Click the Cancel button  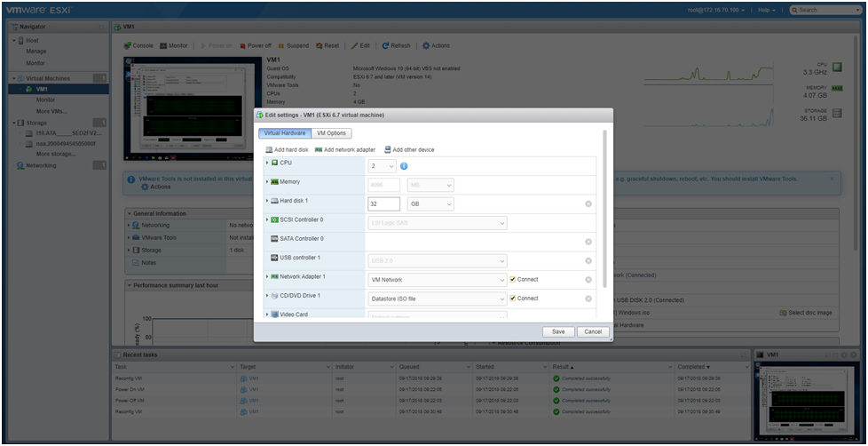[593, 332]
